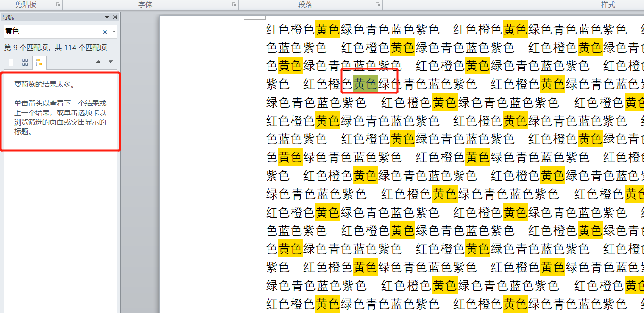
Task: Click the 黄色 search input field
Action: pyautogui.click(x=52, y=32)
